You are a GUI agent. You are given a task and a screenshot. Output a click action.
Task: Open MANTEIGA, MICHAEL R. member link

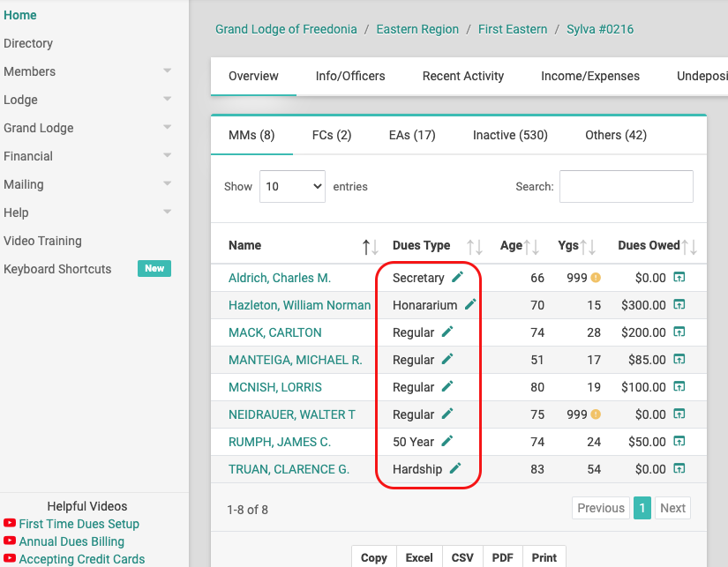[x=296, y=360]
